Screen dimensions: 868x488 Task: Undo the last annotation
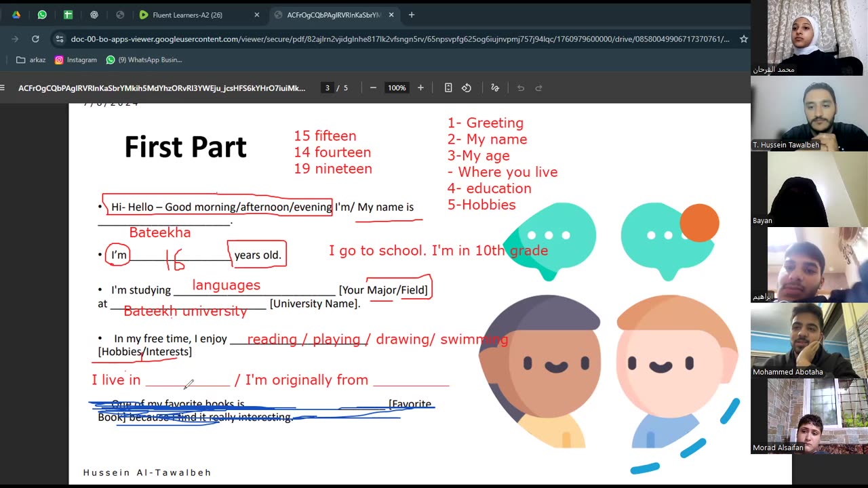click(x=521, y=88)
